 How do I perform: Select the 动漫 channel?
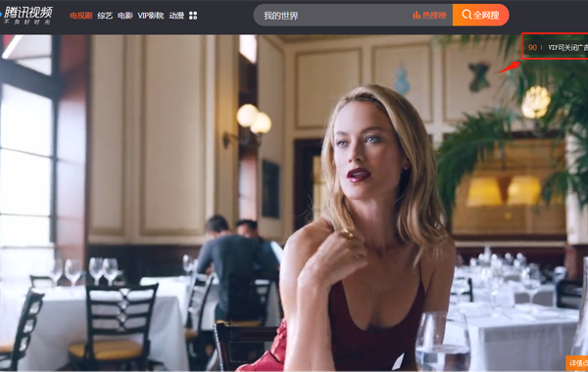coord(176,16)
